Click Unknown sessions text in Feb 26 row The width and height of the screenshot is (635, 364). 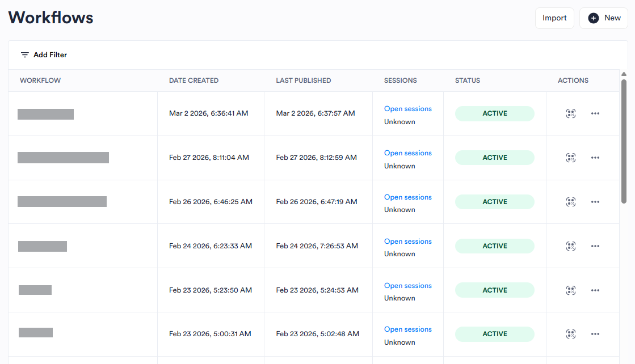point(399,210)
